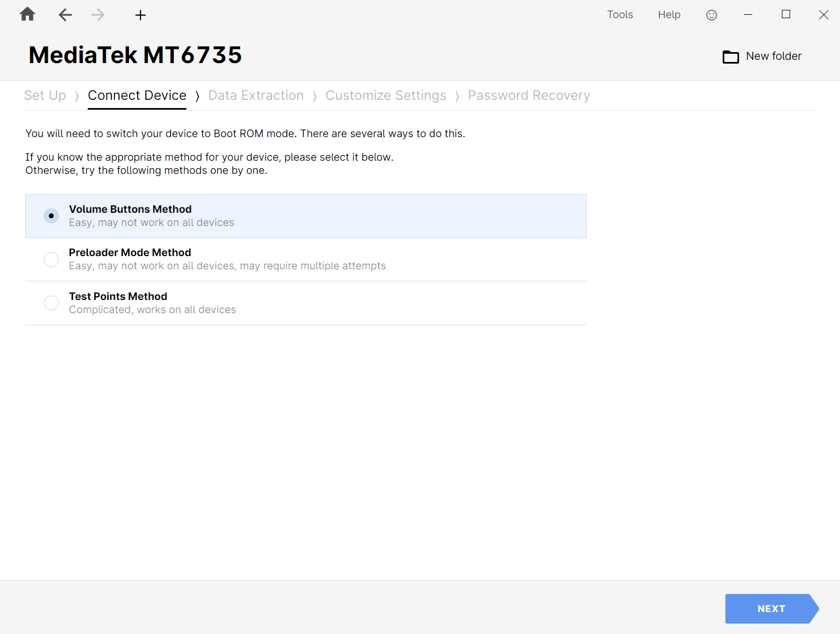Screen dimensions: 840x634
Task: Navigate back with the left arrow
Action: point(65,15)
